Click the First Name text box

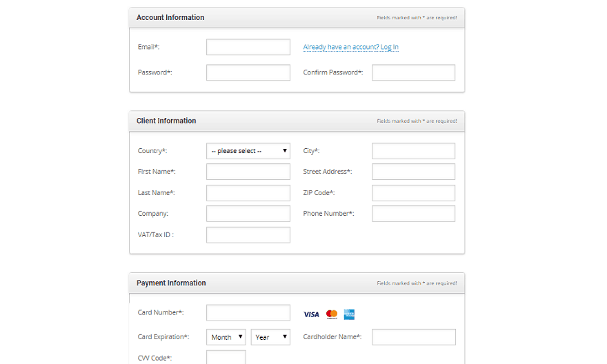point(248,172)
